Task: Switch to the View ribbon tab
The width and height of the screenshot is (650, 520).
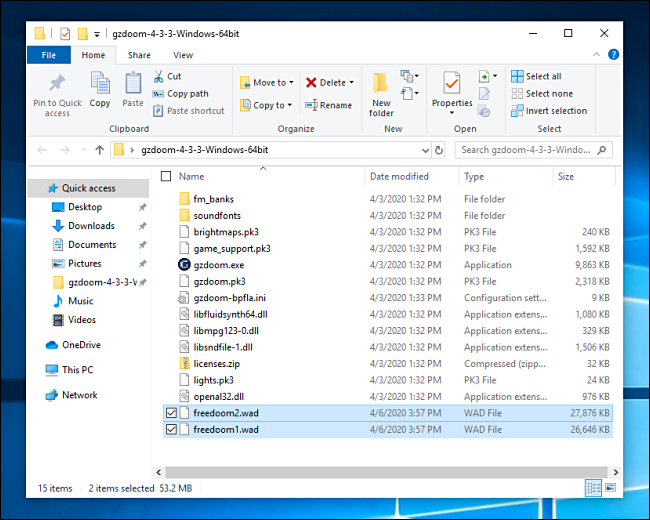Action: [183, 55]
